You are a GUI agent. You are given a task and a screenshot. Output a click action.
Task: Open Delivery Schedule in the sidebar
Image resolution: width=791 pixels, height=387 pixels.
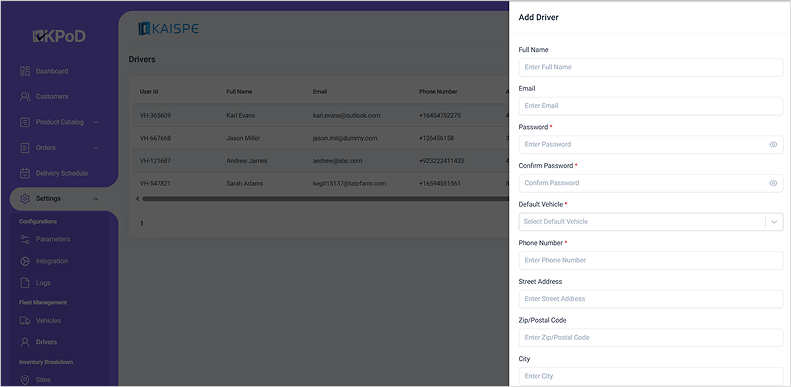point(62,173)
